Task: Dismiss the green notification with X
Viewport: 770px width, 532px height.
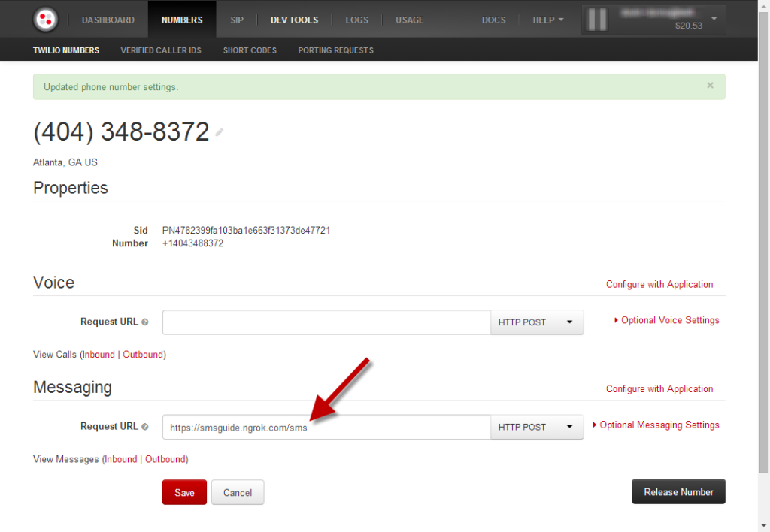Action: point(710,86)
